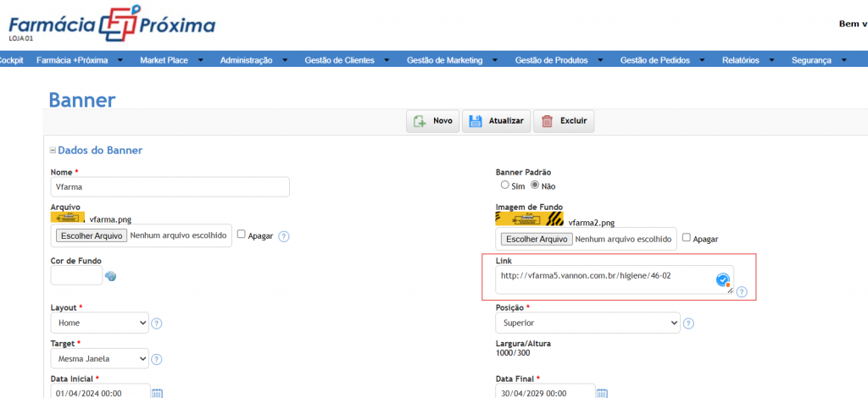Viewport: 868px width, 398px height.
Task: Open the Layout dropdown showing Home
Action: point(100,323)
